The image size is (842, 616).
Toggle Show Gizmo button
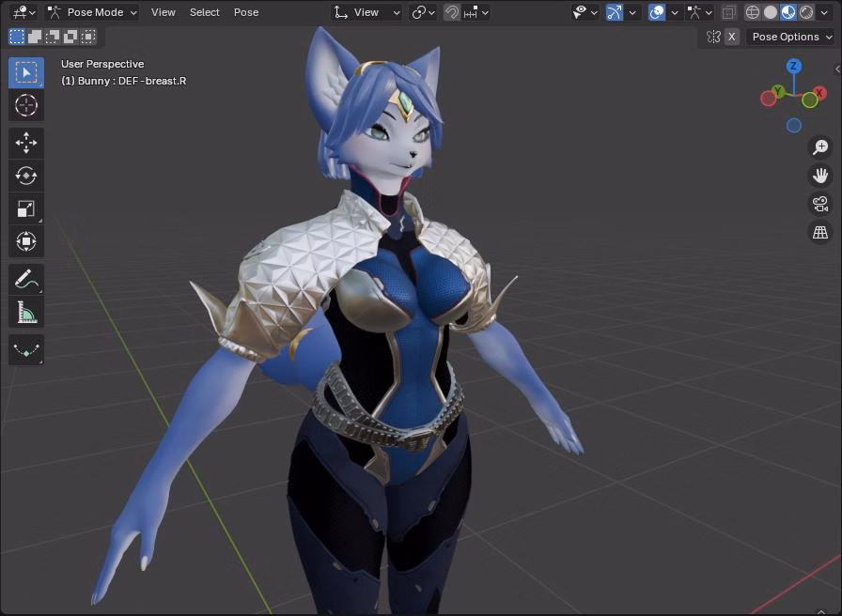pyautogui.click(x=615, y=12)
